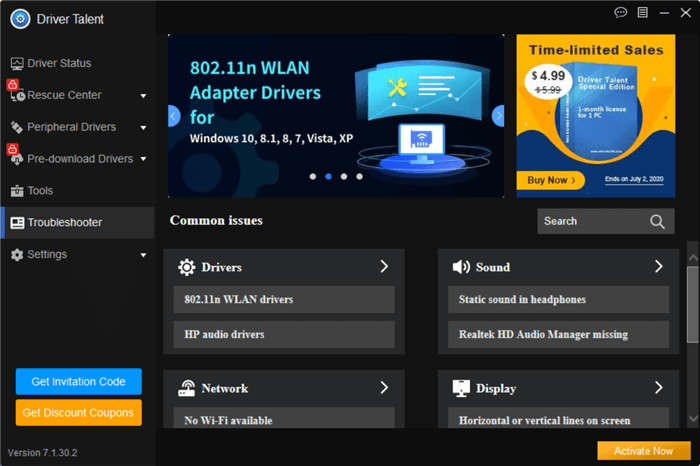This screenshot has width=700, height=466.
Task: Click the Display monitor icon
Action: 461,388
